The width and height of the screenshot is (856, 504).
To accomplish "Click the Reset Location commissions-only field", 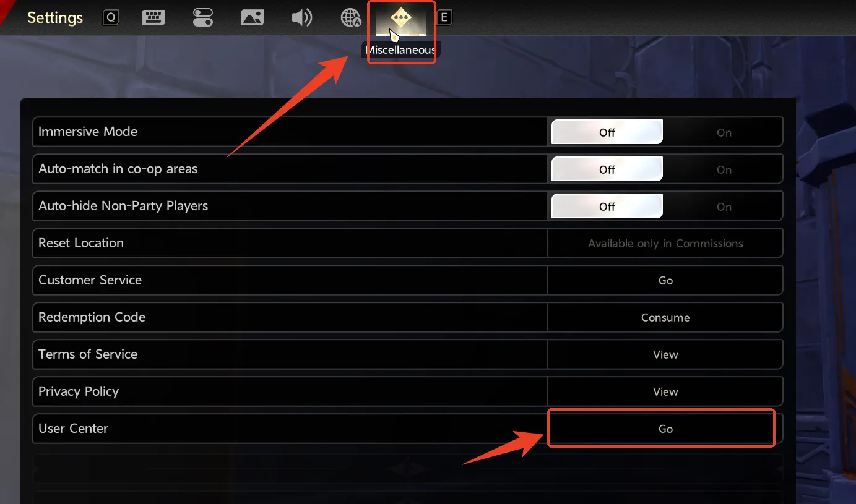I will [665, 243].
